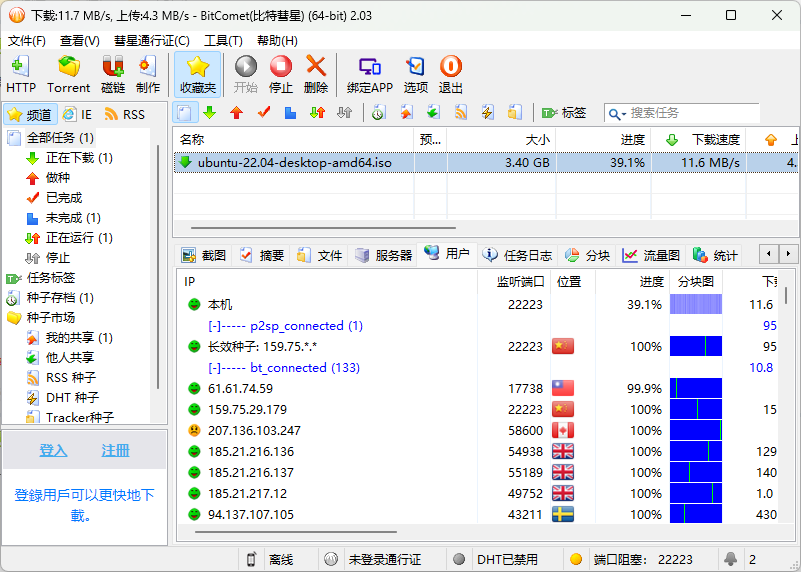Show torrent archive via clock page icon
Screen dimensions: 801x572
(379, 112)
